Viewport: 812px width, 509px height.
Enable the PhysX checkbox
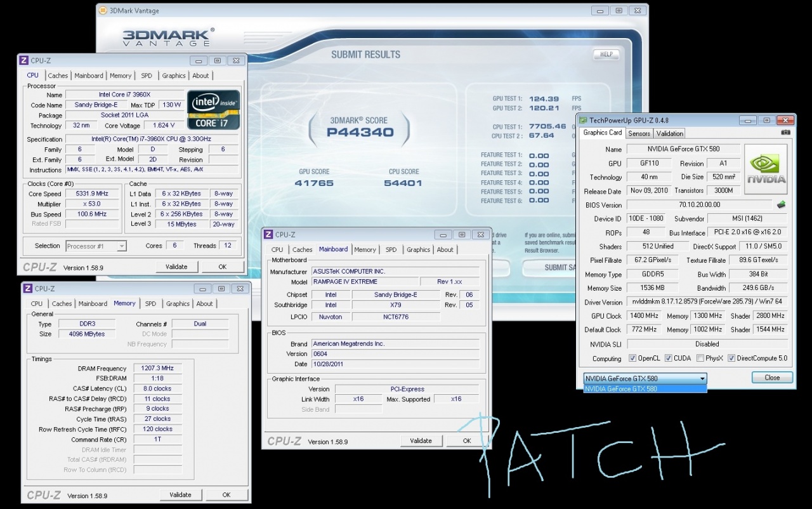coord(700,359)
